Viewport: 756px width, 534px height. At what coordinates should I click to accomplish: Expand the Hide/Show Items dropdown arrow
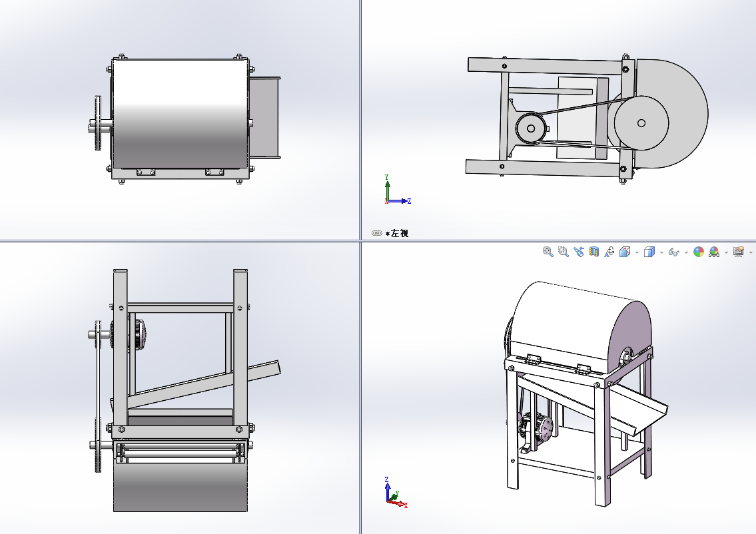pyautogui.click(x=686, y=252)
